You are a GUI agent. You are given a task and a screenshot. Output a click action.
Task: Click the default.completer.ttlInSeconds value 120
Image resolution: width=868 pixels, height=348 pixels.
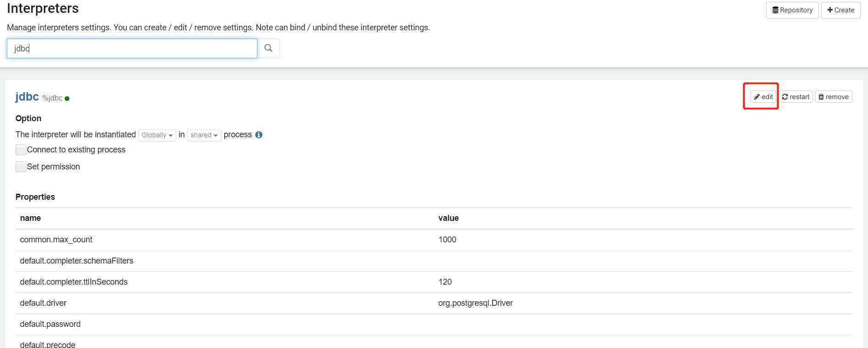tap(445, 282)
